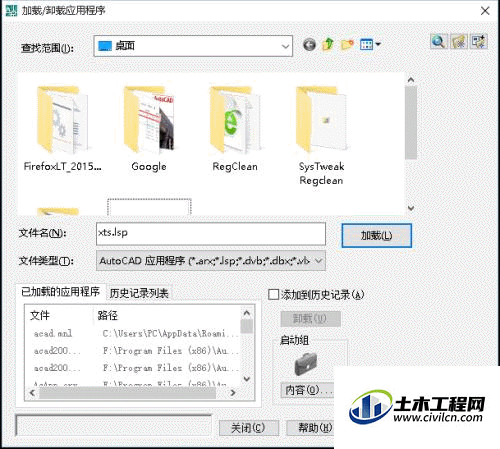Click the Find file magnifier icon
The image size is (500, 449).
click(438, 42)
